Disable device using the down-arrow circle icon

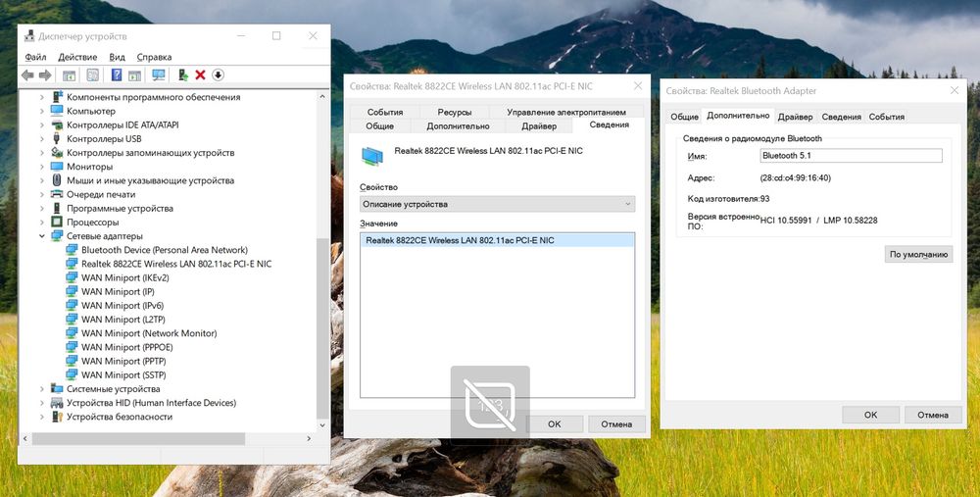[x=218, y=75]
